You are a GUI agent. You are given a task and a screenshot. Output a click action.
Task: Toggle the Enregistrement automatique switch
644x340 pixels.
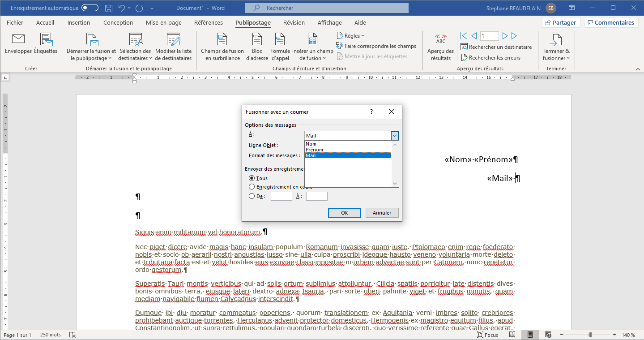click(90, 8)
